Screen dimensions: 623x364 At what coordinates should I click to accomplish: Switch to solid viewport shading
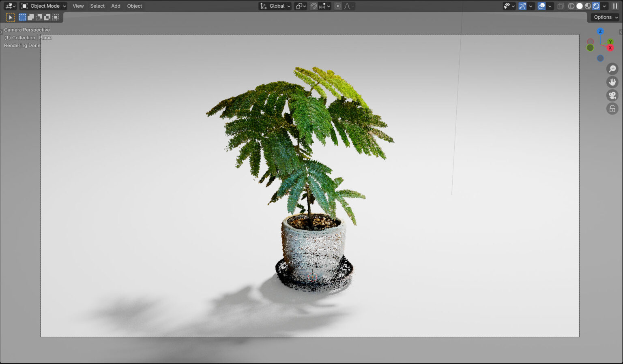(580, 6)
